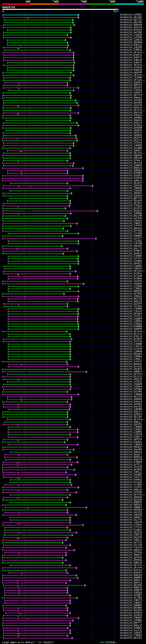Click the purple alignment bar for UniRef100_Q2RXM9
The width and height of the screenshot is (146, 644).
pyautogui.click(x=48, y=186)
